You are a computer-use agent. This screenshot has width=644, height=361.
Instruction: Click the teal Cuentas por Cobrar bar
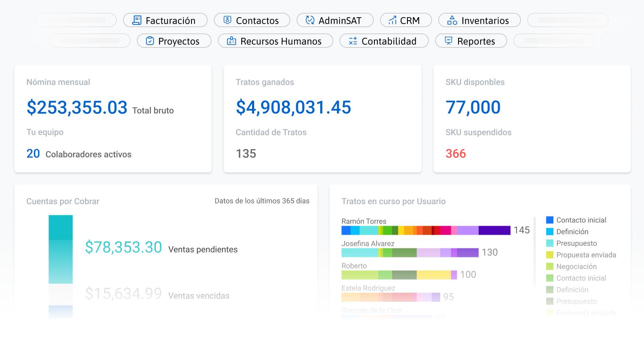point(61,249)
